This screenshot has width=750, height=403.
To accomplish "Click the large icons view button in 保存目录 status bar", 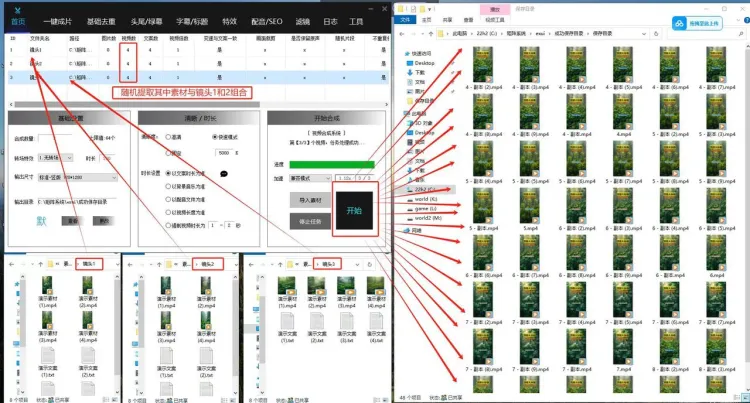I will [745, 397].
